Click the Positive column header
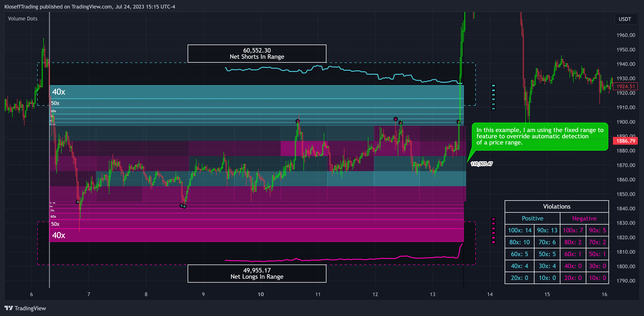This screenshot has height=316, width=644. (x=533, y=219)
